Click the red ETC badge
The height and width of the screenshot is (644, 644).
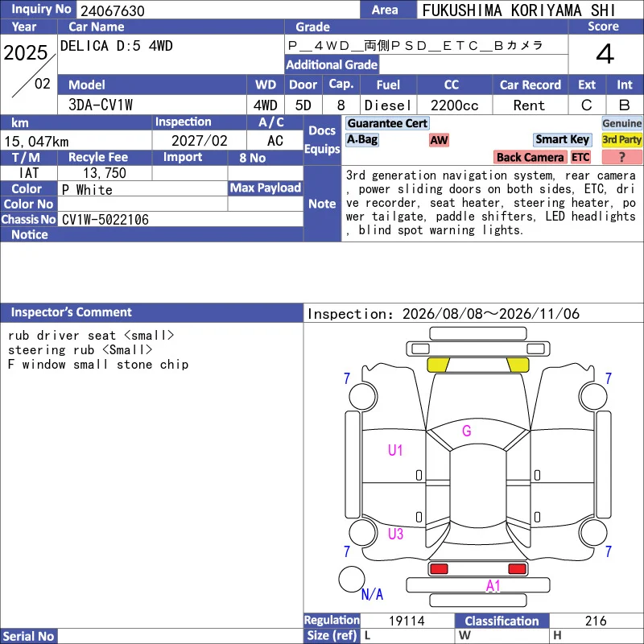pos(580,157)
